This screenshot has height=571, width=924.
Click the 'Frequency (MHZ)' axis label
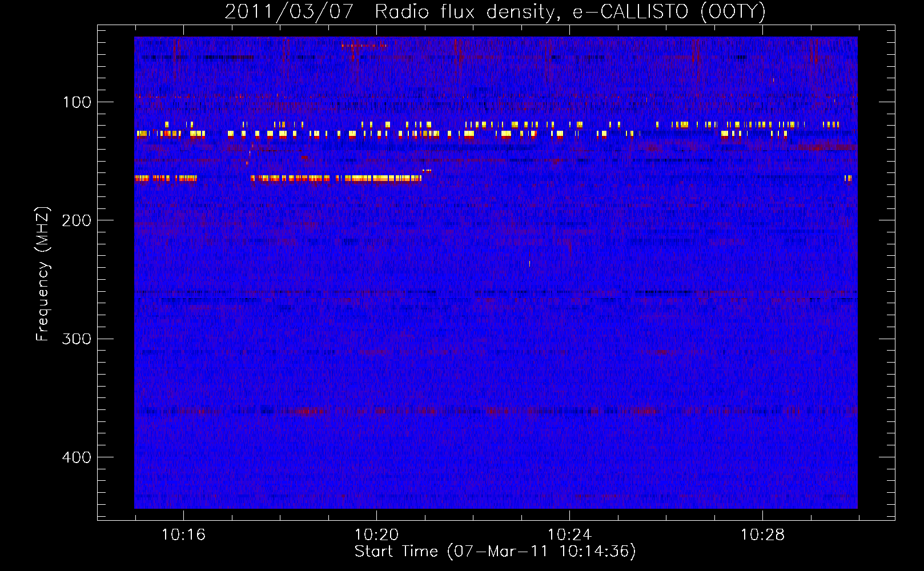click(x=43, y=274)
